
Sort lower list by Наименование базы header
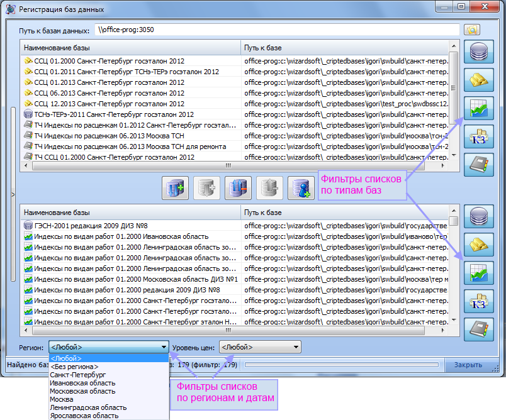coord(130,213)
